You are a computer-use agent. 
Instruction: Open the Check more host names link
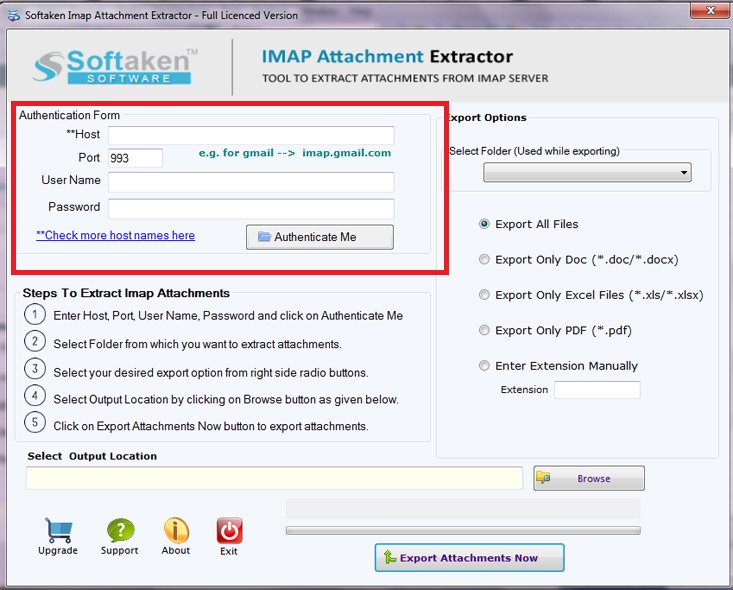(115, 235)
